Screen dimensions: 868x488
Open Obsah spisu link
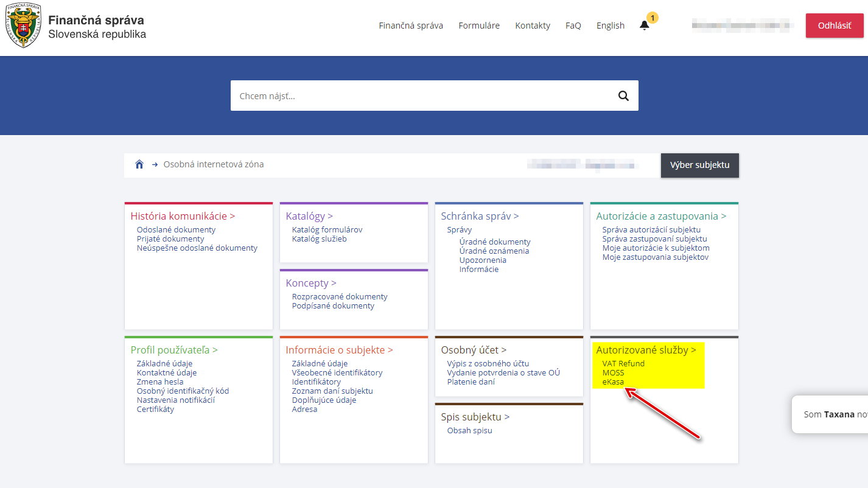click(x=469, y=431)
